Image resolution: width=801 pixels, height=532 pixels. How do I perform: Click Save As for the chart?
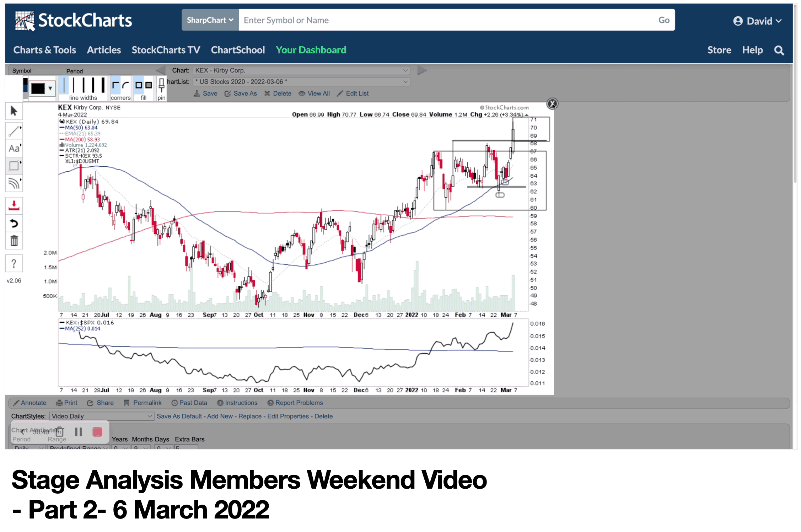pos(241,93)
